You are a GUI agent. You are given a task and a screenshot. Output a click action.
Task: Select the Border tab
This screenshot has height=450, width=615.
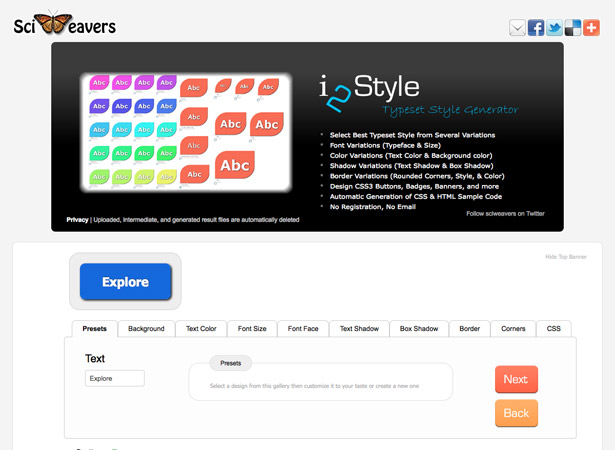click(469, 329)
